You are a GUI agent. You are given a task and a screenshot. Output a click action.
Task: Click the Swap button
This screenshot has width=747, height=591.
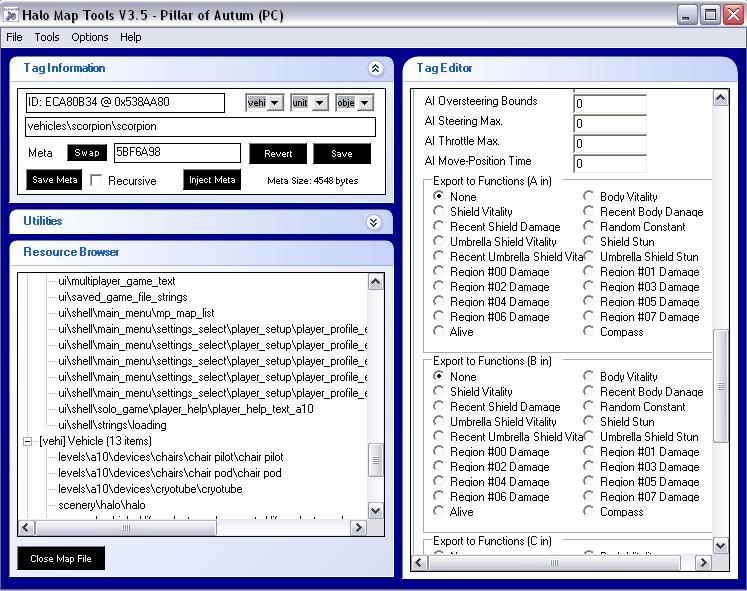87,153
